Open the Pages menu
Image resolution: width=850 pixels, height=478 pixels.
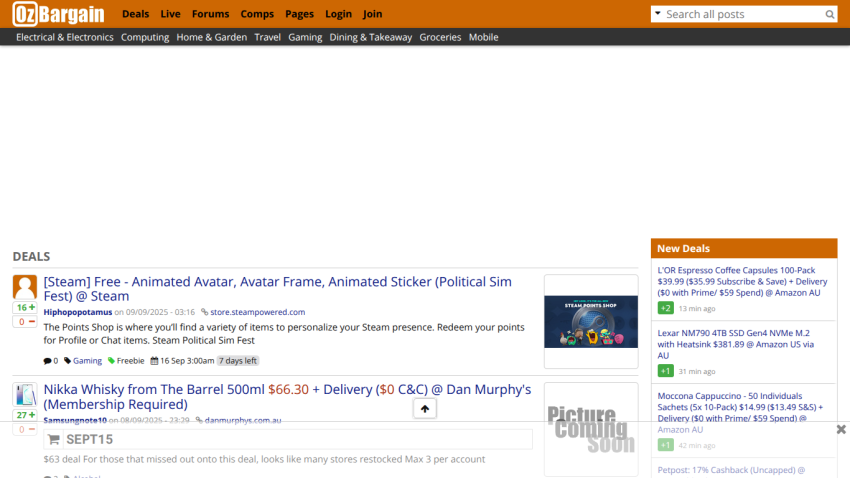299,14
